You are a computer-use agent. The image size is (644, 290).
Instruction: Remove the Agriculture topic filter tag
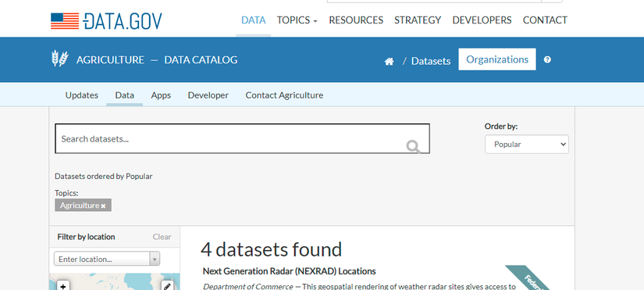[x=104, y=206]
